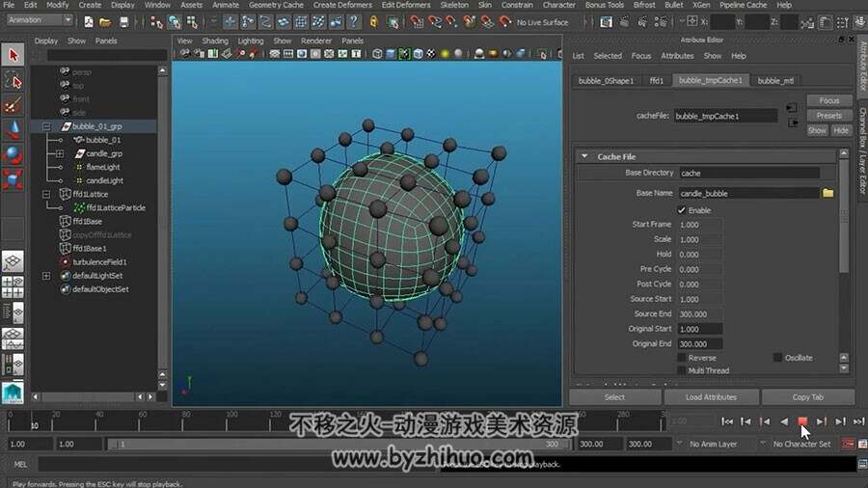Click the output connection icon below cacheFile
Screen dimensions: 868x488
(793, 122)
